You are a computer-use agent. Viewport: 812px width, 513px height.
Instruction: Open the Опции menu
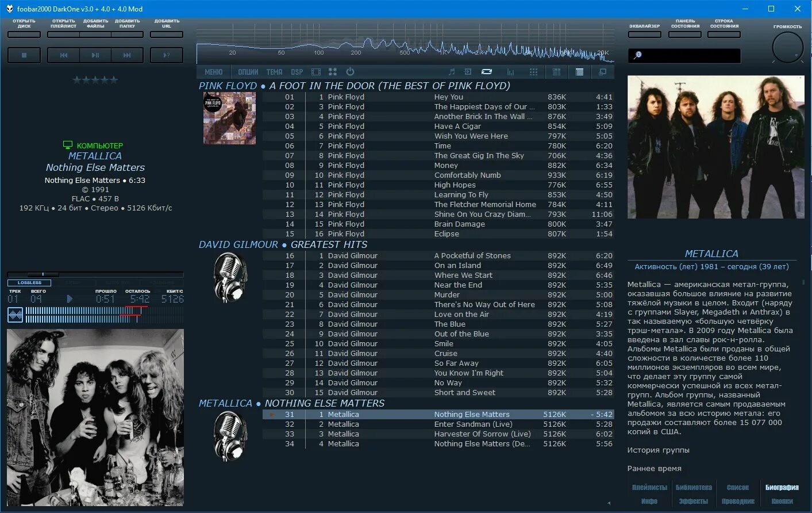pos(248,72)
